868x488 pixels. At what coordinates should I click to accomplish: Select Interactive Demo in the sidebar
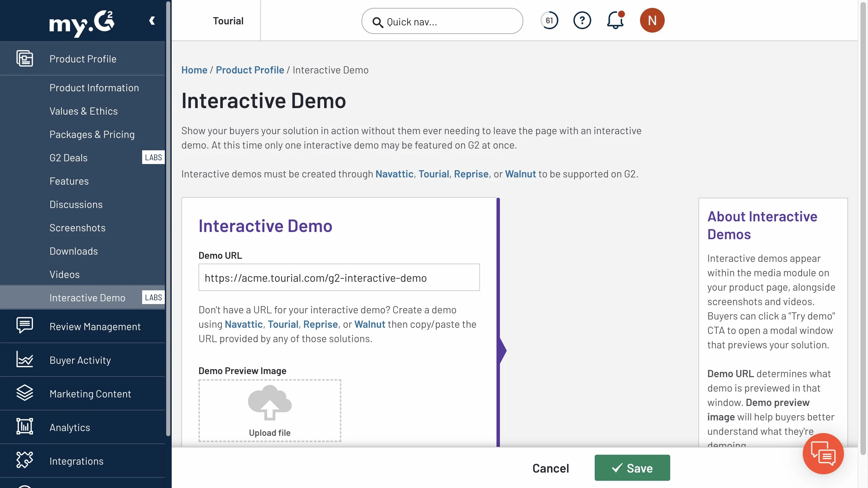tap(82, 298)
